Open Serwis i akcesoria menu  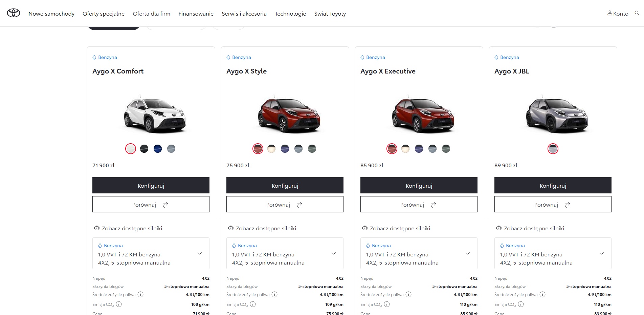coord(244,14)
